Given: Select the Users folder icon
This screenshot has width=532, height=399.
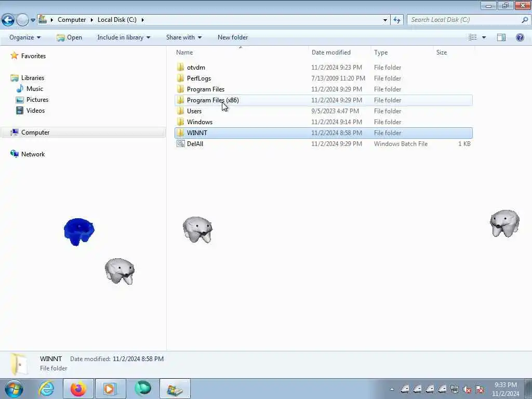Looking at the screenshot, I should click(x=180, y=111).
